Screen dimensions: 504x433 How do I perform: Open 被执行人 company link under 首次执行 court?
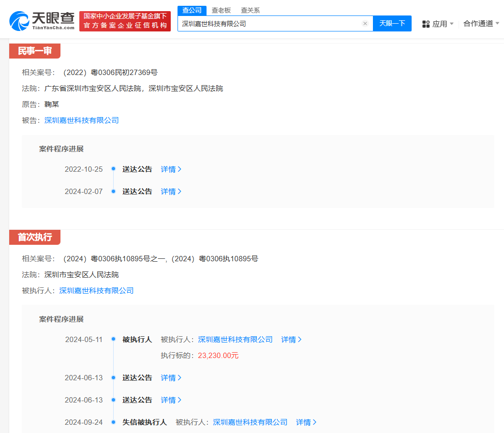pyautogui.click(x=96, y=291)
